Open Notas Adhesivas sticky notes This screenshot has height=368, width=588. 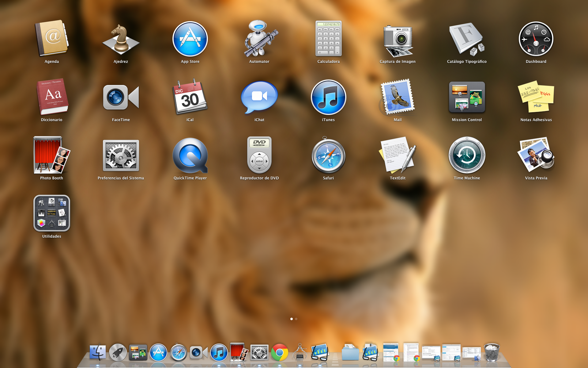(x=536, y=97)
